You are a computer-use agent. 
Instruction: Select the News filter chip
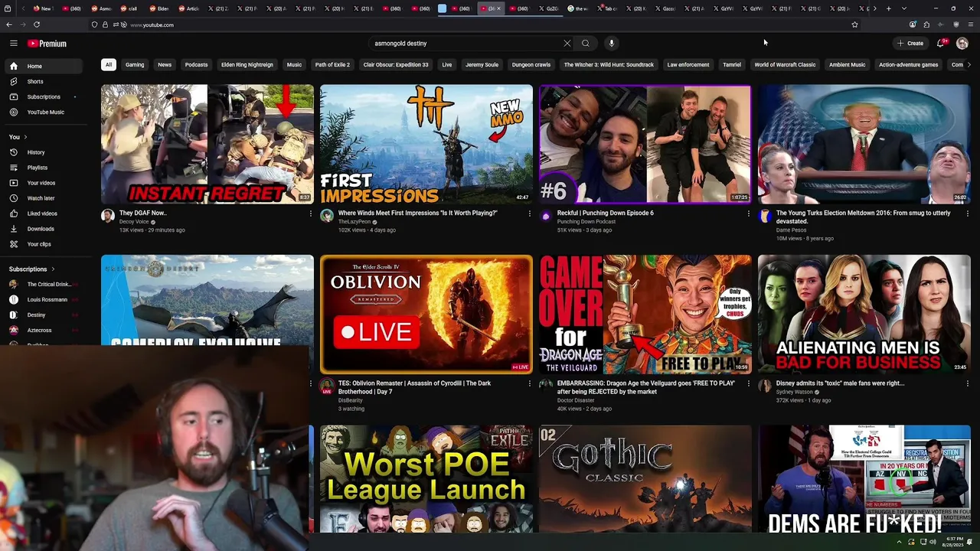point(165,65)
